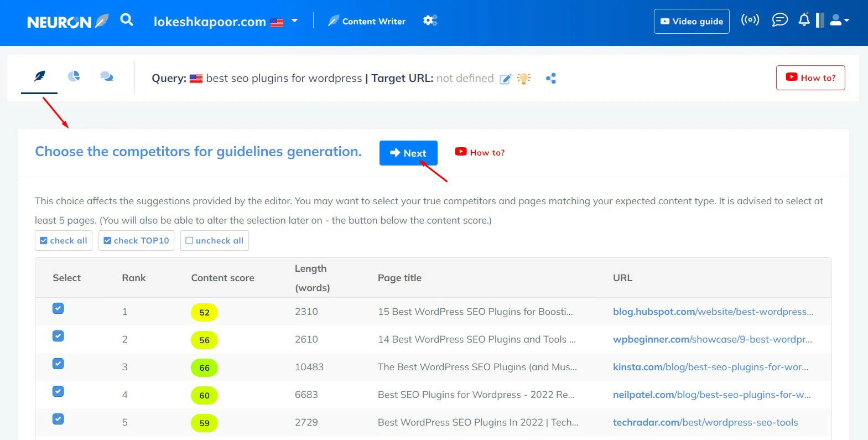Open How to? link beside Next

click(480, 152)
